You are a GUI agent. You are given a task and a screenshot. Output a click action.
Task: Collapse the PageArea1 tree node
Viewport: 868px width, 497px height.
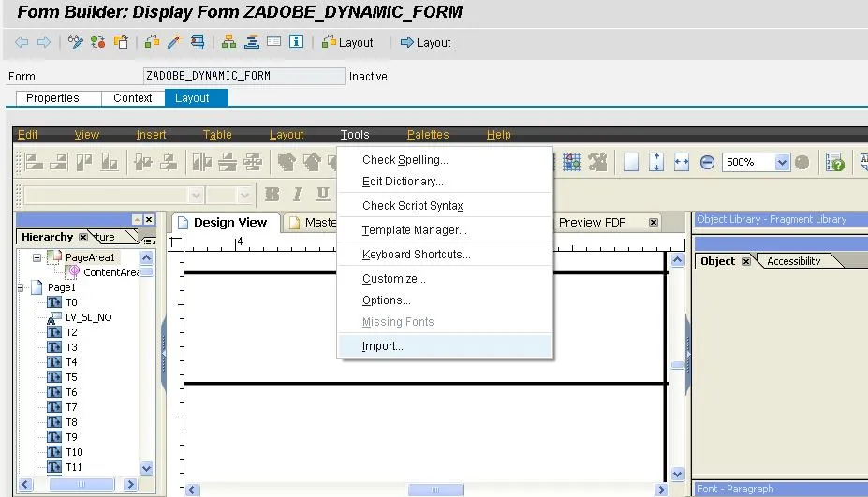pos(37,257)
